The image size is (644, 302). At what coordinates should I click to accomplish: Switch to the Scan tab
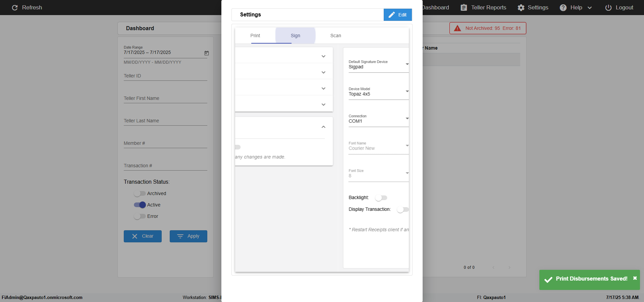pyautogui.click(x=336, y=36)
